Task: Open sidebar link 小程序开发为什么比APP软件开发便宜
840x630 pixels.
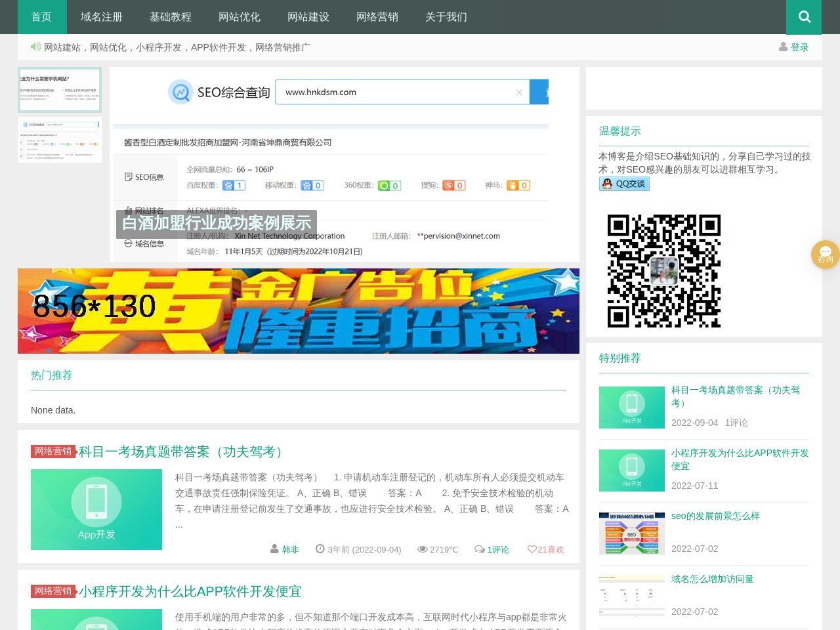Action: pyautogui.click(x=740, y=459)
